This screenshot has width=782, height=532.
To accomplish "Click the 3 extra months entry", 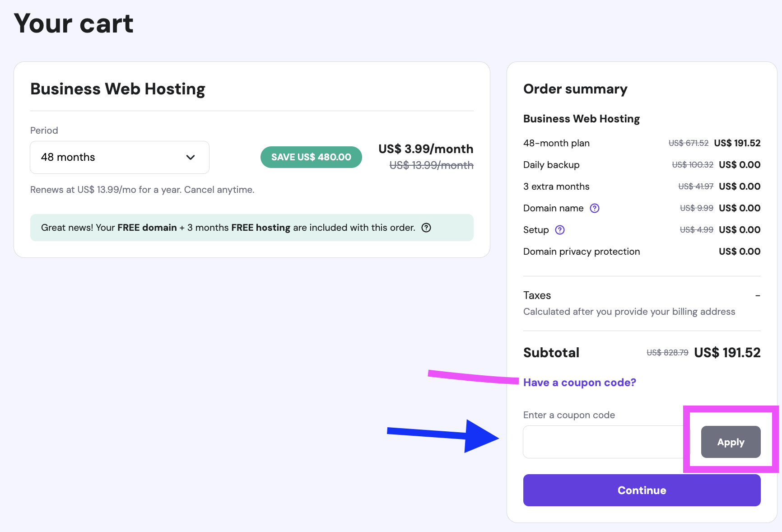I will (x=556, y=186).
